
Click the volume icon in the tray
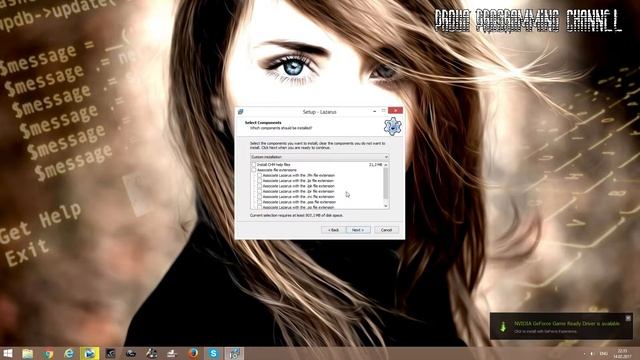point(592,353)
